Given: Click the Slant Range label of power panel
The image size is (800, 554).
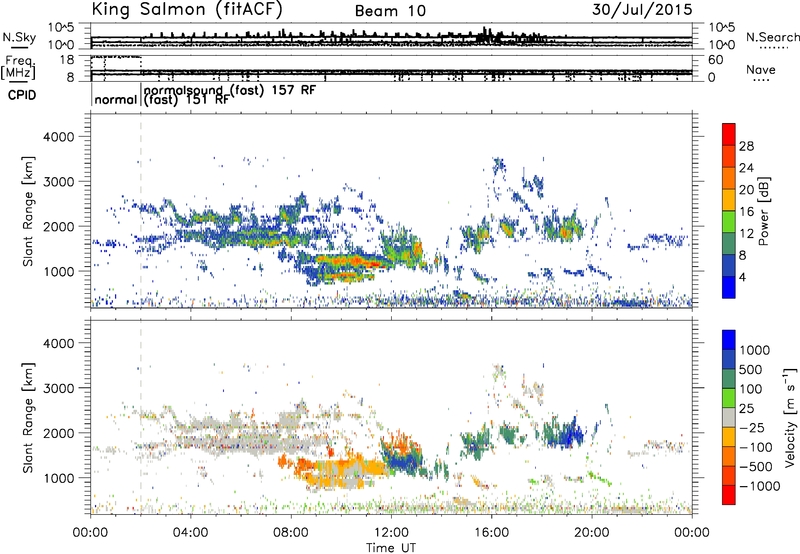Looking at the screenshot, I should 28,211.
